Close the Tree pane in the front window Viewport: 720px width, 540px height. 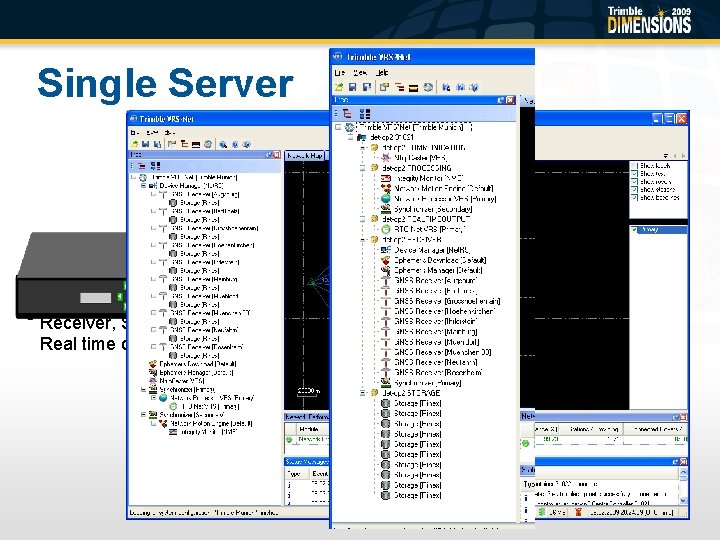tap(511, 100)
